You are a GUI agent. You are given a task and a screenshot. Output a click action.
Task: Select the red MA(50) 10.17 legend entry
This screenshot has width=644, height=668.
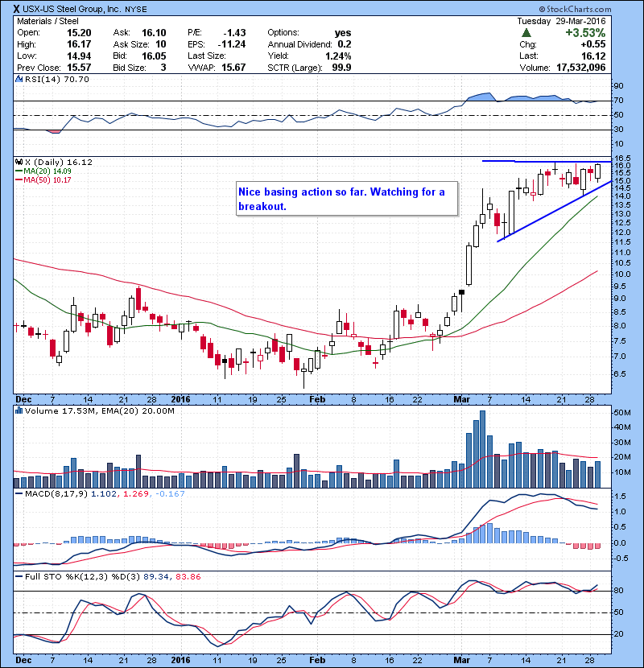pyautogui.click(x=43, y=180)
